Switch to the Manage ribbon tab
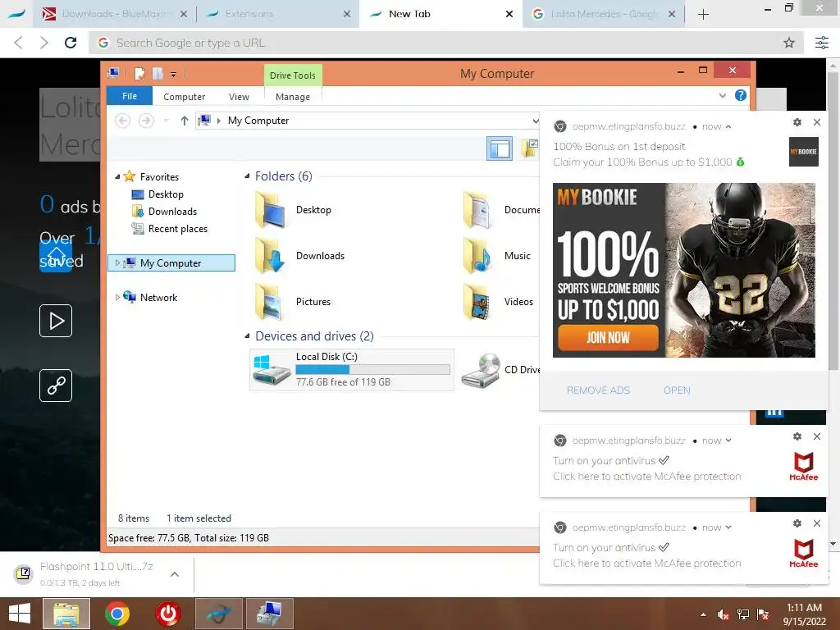The image size is (840, 630). pyautogui.click(x=293, y=97)
